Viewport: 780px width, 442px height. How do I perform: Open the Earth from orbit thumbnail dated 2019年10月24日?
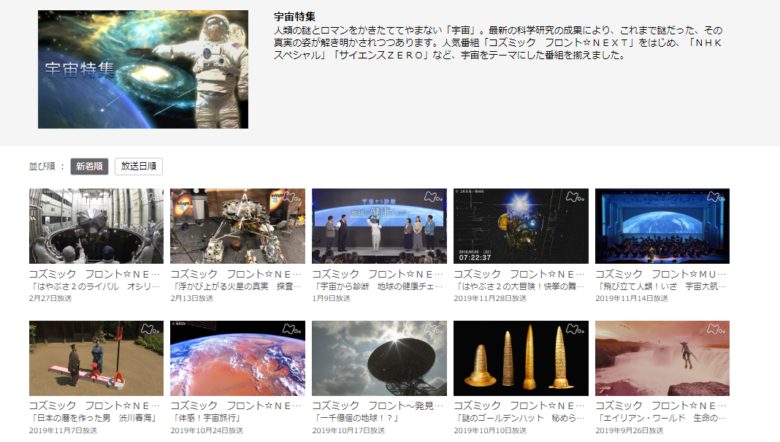point(238,358)
